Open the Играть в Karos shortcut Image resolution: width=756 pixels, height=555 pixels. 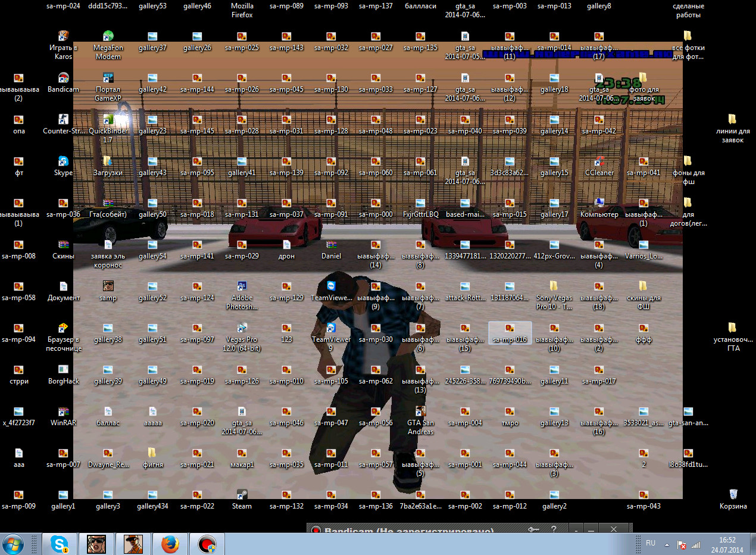tap(63, 45)
